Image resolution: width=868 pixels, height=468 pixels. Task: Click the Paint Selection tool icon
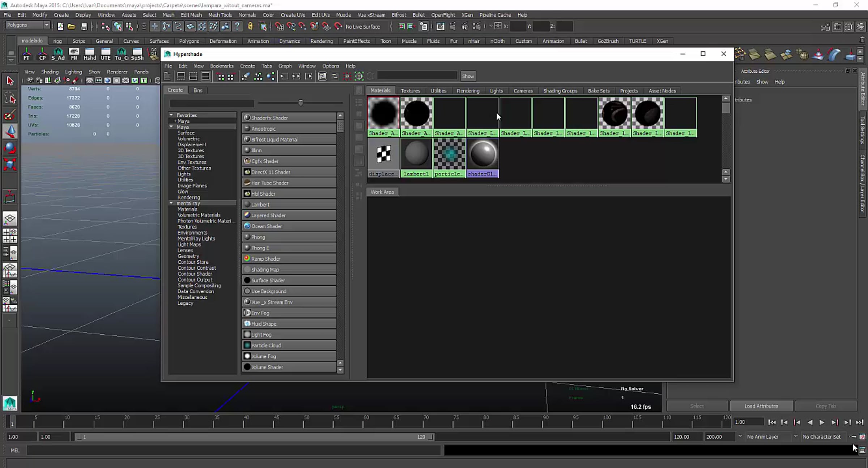click(x=10, y=115)
